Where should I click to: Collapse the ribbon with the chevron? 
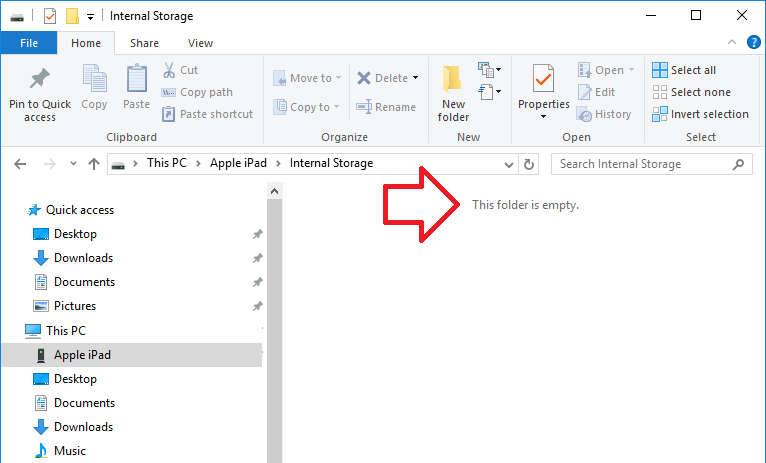pos(732,42)
